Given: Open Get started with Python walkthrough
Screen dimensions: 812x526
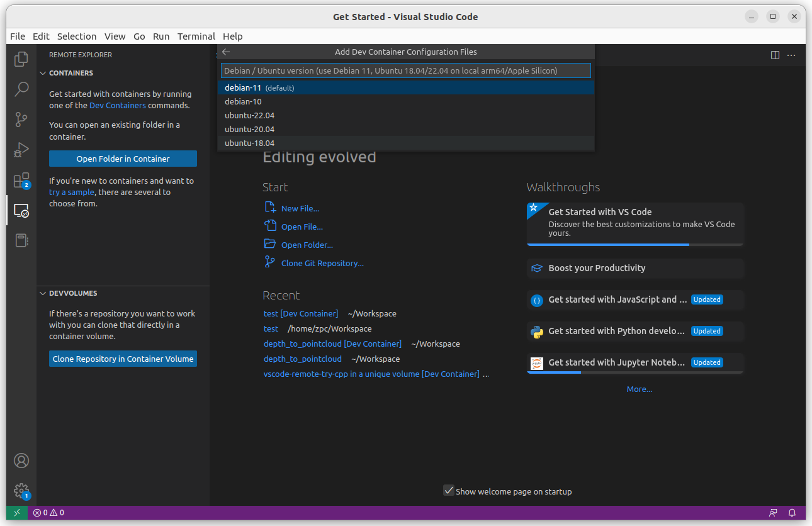Looking at the screenshot, I should tap(635, 331).
